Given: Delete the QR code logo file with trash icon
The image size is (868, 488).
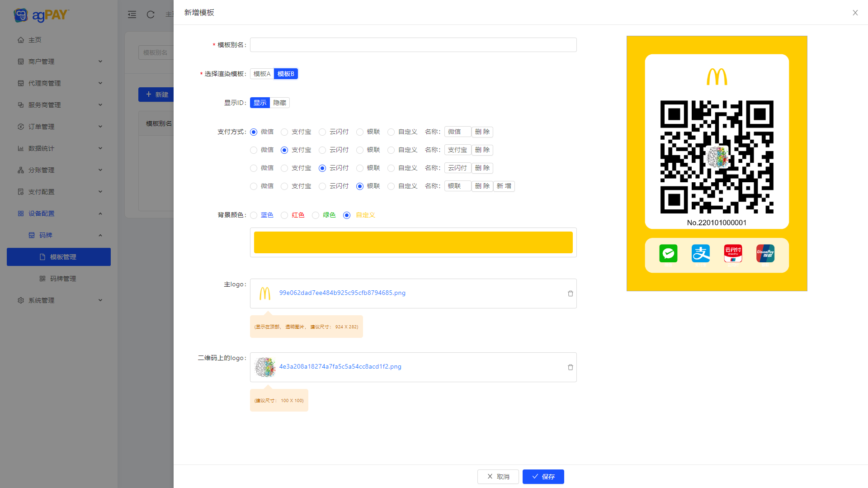Looking at the screenshot, I should click(571, 367).
